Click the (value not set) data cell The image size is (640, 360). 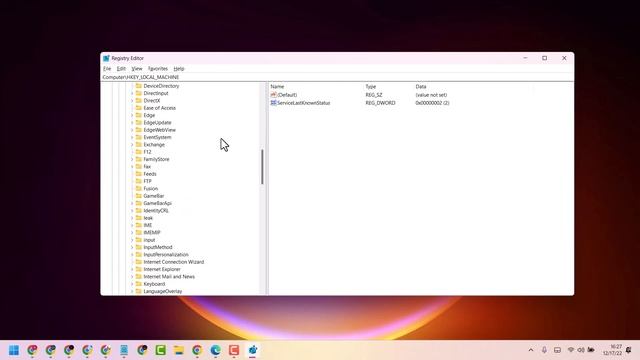coord(431,95)
